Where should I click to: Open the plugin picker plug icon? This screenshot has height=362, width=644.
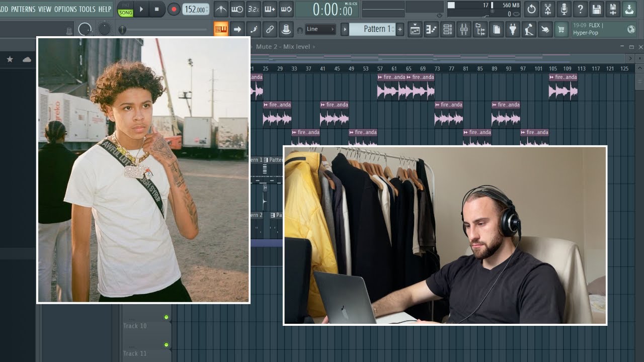click(x=512, y=29)
